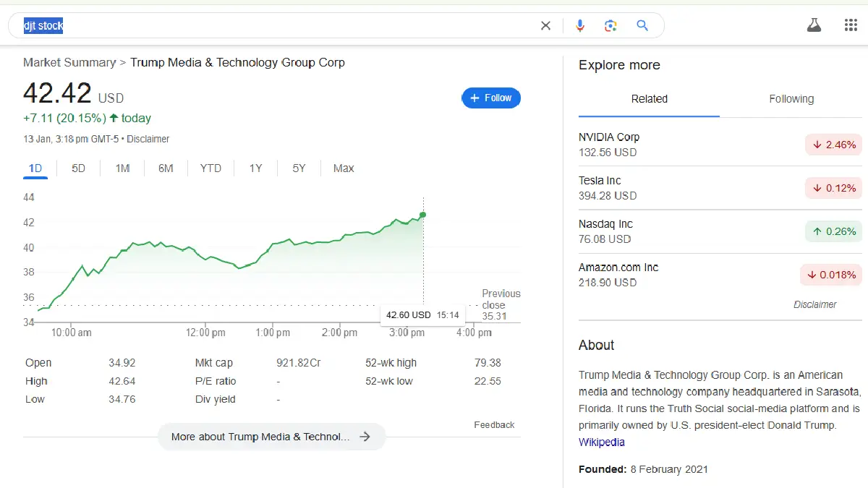
Task: Click the Previous close 35.31 label
Action: click(501, 304)
